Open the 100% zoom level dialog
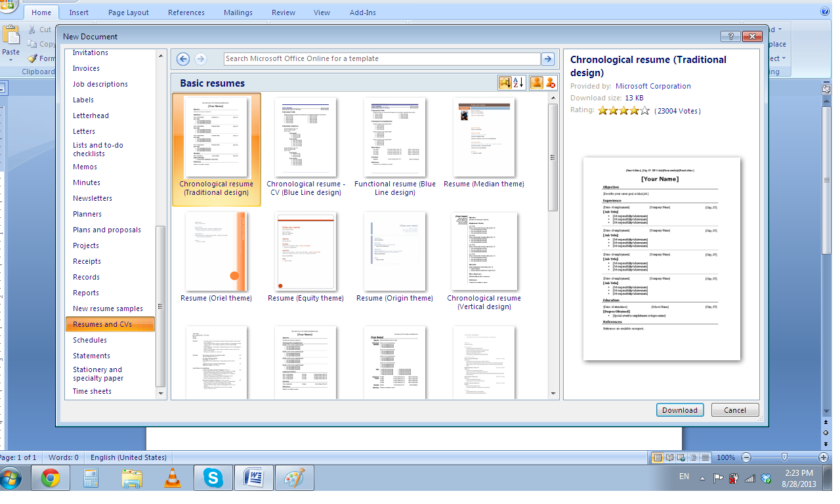Image resolution: width=840 pixels, height=504 pixels. tap(726, 457)
